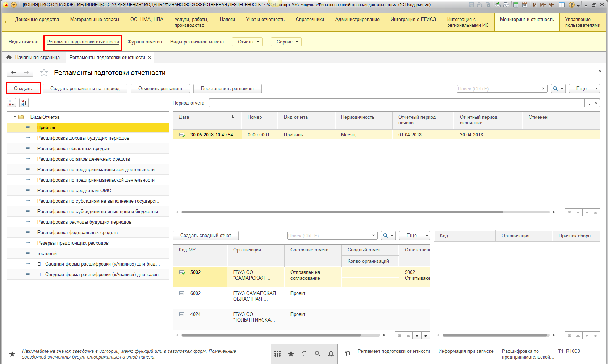Add page to favorites with star outline
Viewport: 608px width, 364px height.
[44, 73]
